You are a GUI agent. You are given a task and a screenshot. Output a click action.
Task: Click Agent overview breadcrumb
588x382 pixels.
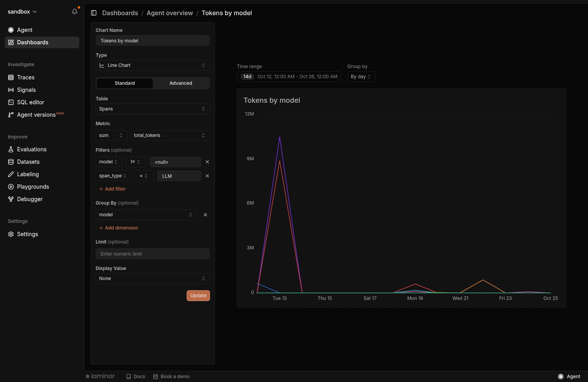(x=170, y=13)
